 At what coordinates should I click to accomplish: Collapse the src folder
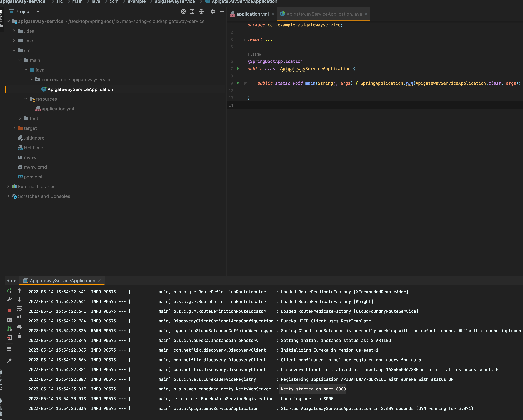(x=14, y=50)
